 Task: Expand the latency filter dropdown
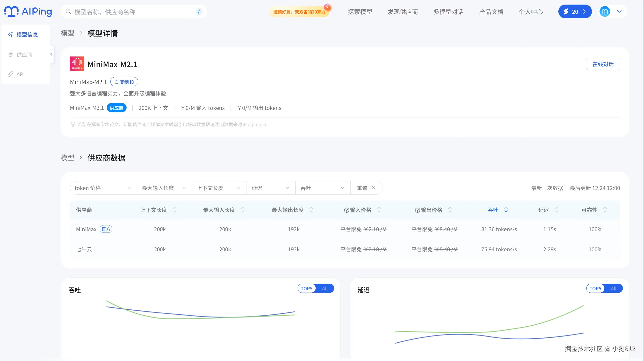(270, 188)
